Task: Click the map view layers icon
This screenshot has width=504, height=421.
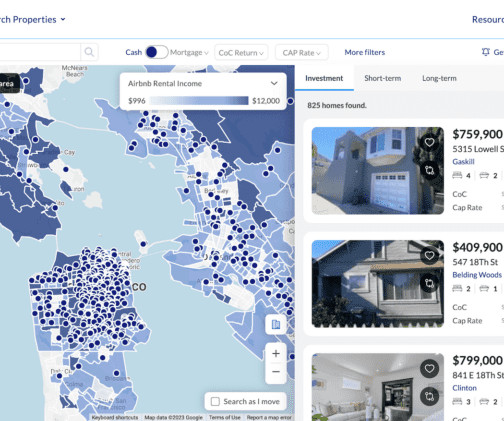Action: [276, 324]
